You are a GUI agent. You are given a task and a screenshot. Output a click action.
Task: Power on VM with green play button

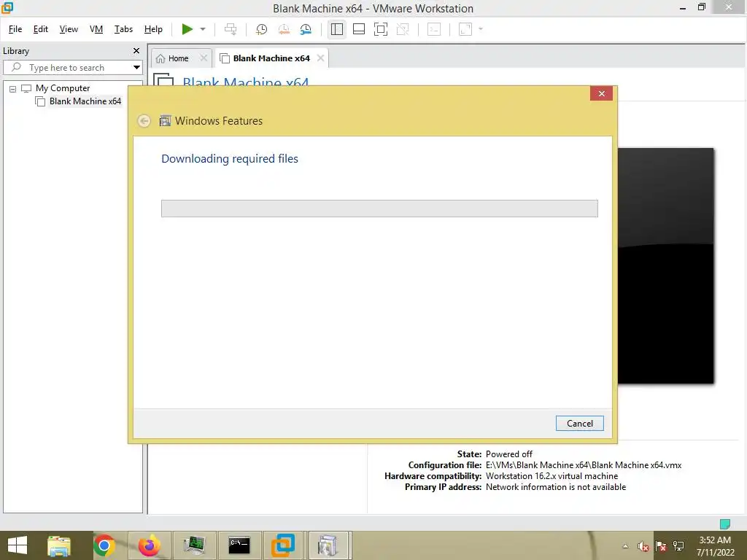click(187, 29)
